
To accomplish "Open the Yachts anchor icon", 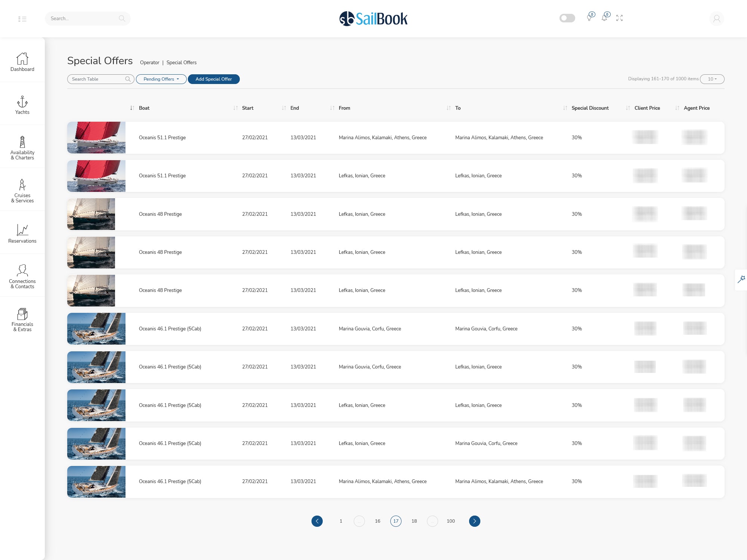I will tap(22, 102).
